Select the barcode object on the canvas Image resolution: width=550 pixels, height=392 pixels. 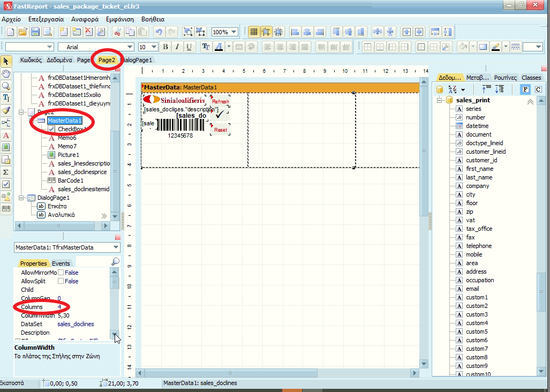point(180,128)
